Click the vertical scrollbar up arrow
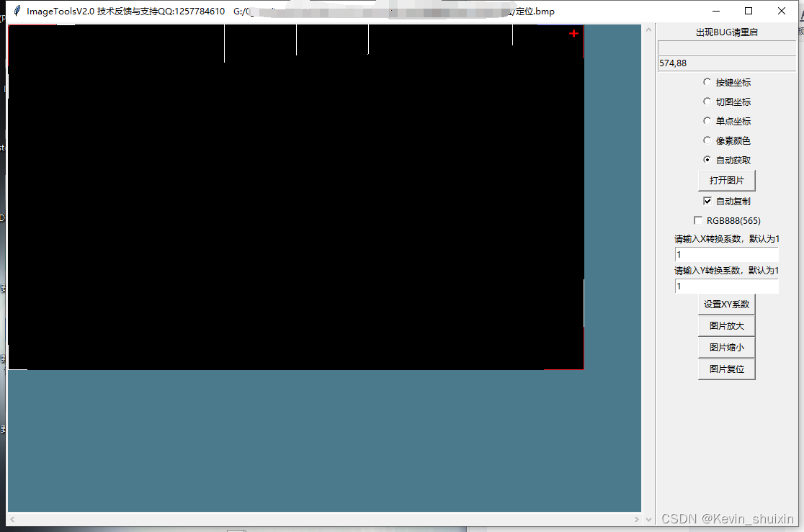This screenshot has height=532, width=804. click(648, 30)
